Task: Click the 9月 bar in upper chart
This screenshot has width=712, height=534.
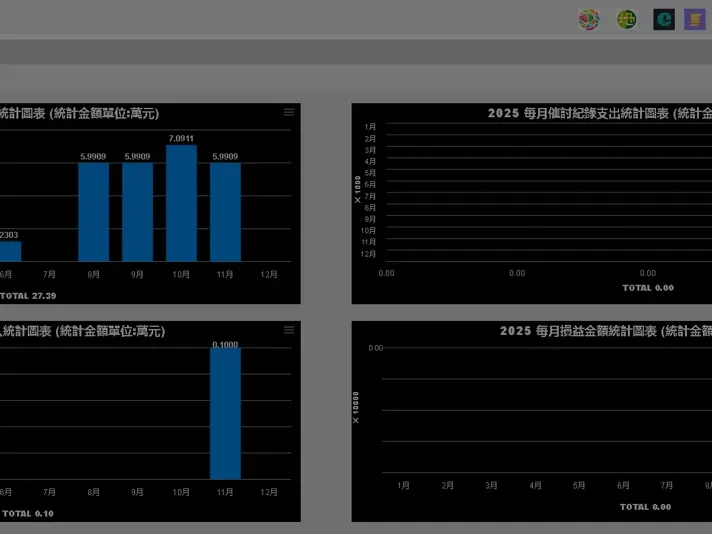Action: 137,212
